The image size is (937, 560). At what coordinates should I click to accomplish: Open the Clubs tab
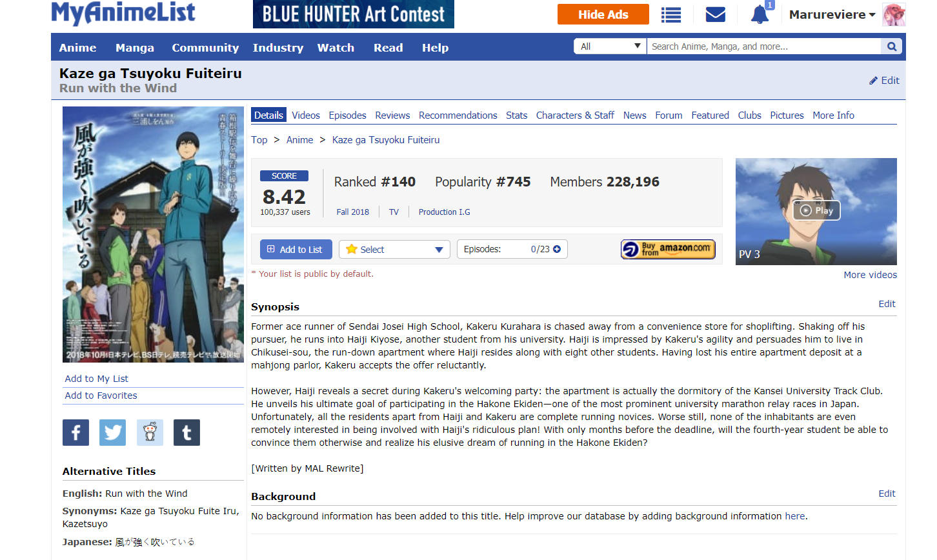(750, 115)
